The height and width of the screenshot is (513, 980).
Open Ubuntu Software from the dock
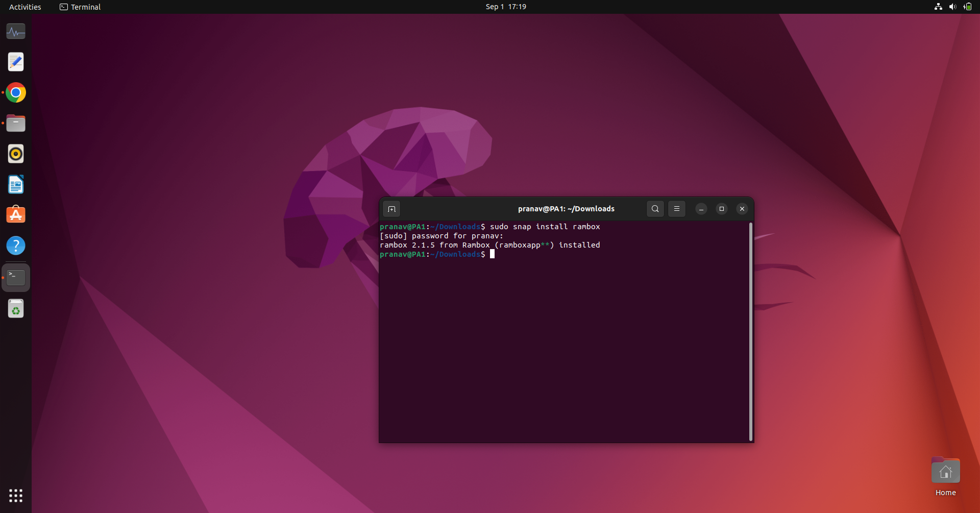(x=16, y=215)
